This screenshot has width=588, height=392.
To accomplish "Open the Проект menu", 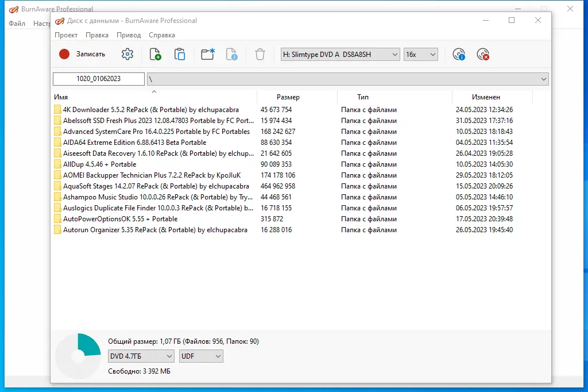I will (x=66, y=35).
